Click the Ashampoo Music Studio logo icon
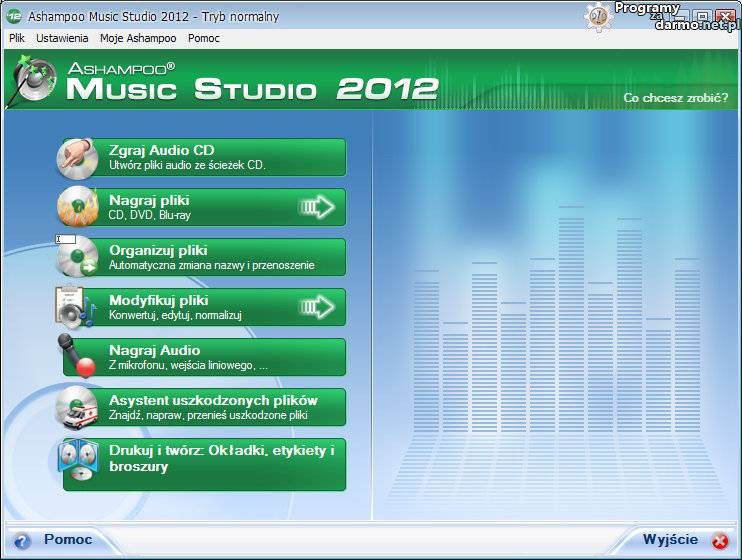 pyautogui.click(x=33, y=80)
